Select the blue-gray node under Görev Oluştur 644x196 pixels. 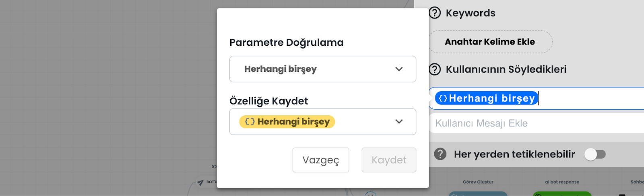(478, 194)
